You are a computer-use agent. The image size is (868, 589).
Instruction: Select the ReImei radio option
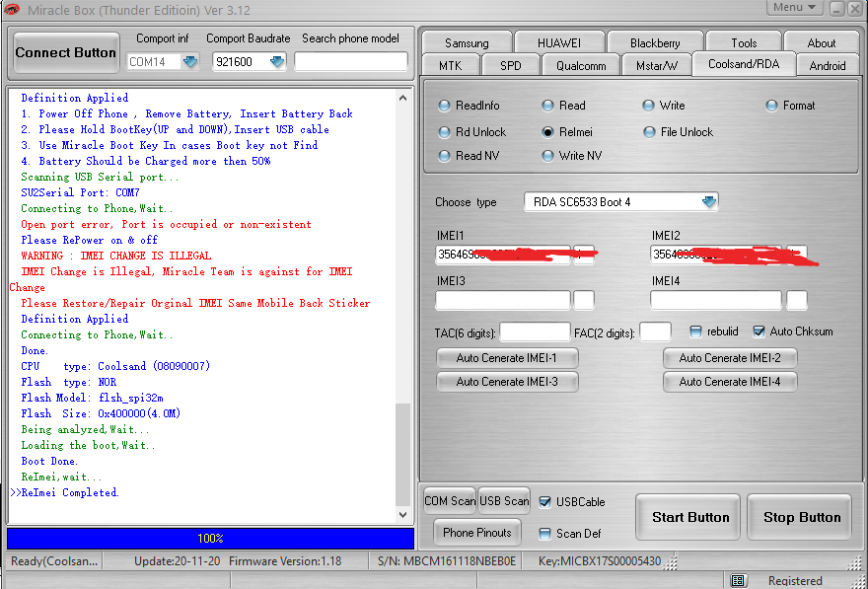[547, 132]
